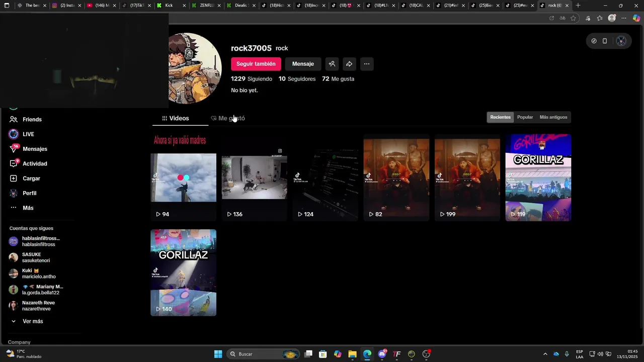
Task: Open the three-dots profile menu
Action: (x=367, y=64)
